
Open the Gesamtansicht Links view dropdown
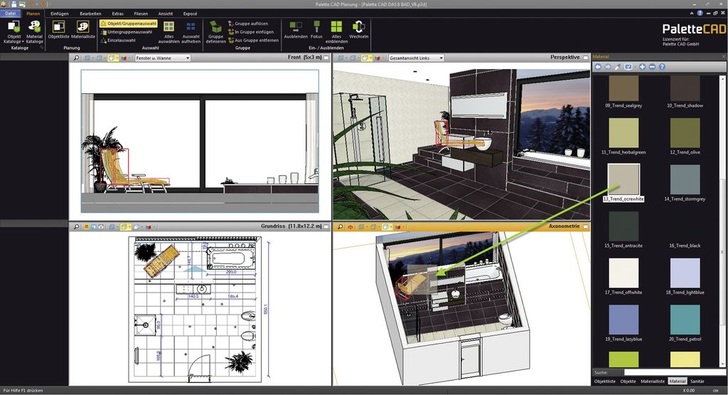416,58
